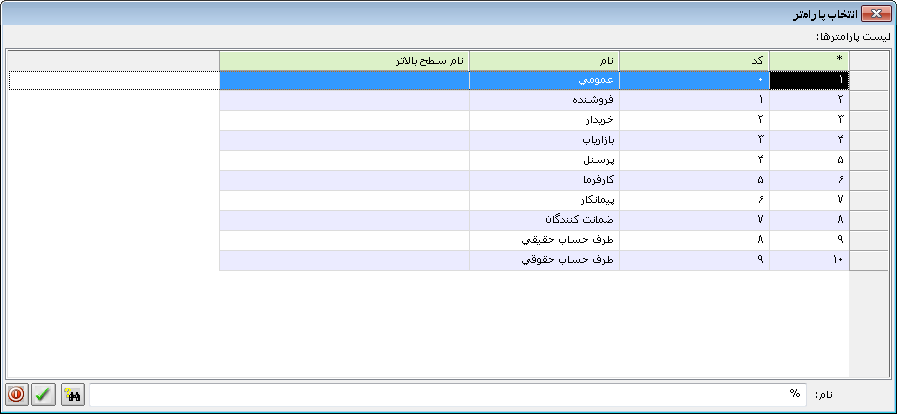This screenshot has width=897, height=414.
Task: Click the کد cell of the پيمانكار row
Action: pos(694,200)
